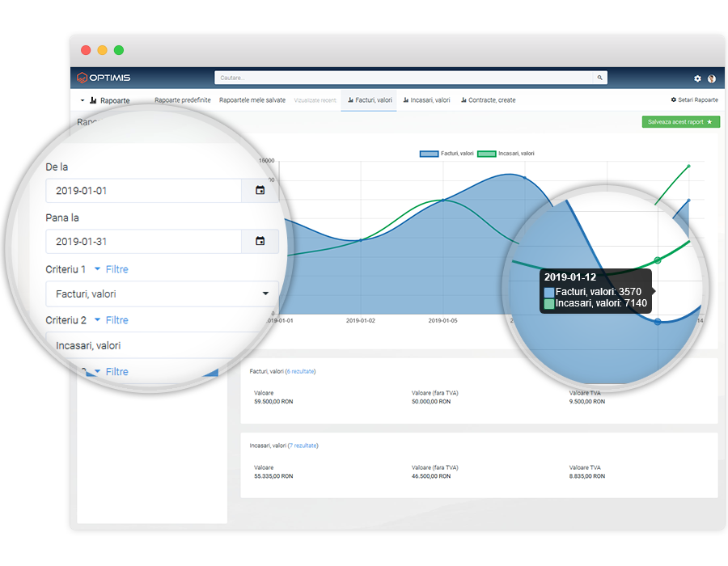728x566 pixels.
Task: Click the Optimis logo
Action: pyautogui.click(x=104, y=78)
